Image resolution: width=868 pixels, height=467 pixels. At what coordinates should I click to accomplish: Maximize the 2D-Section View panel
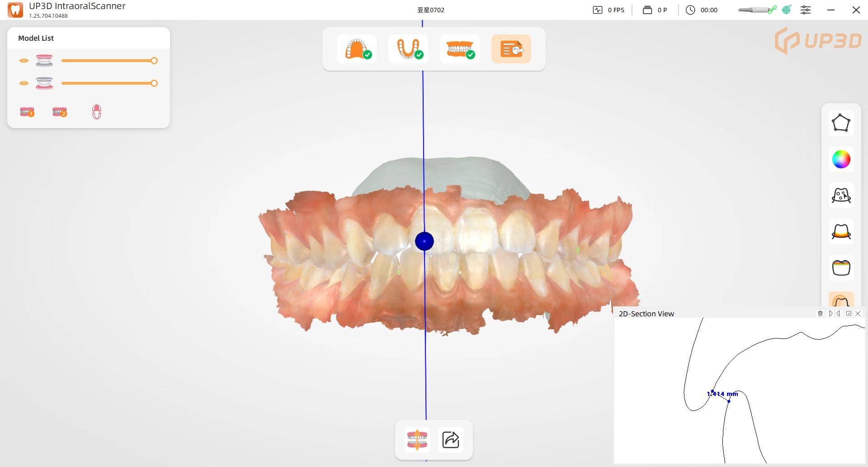pyautogui.click(x=849, y=313)
